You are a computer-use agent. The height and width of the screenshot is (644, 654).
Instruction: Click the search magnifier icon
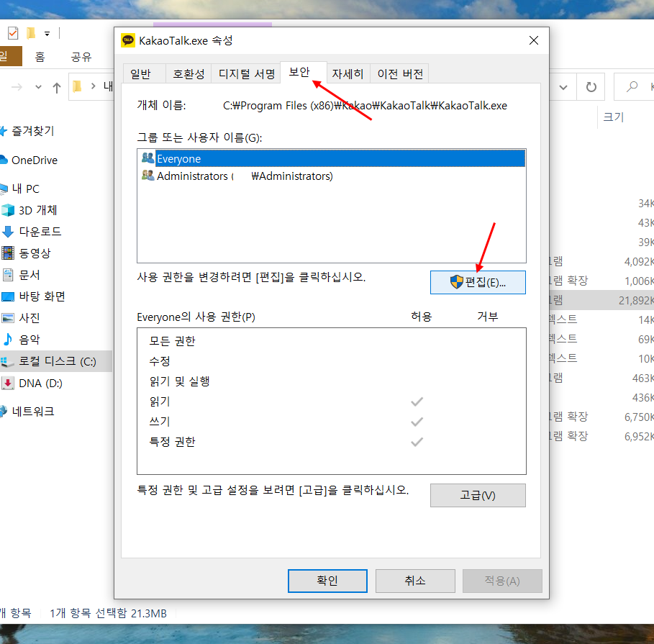click(632, 87)
